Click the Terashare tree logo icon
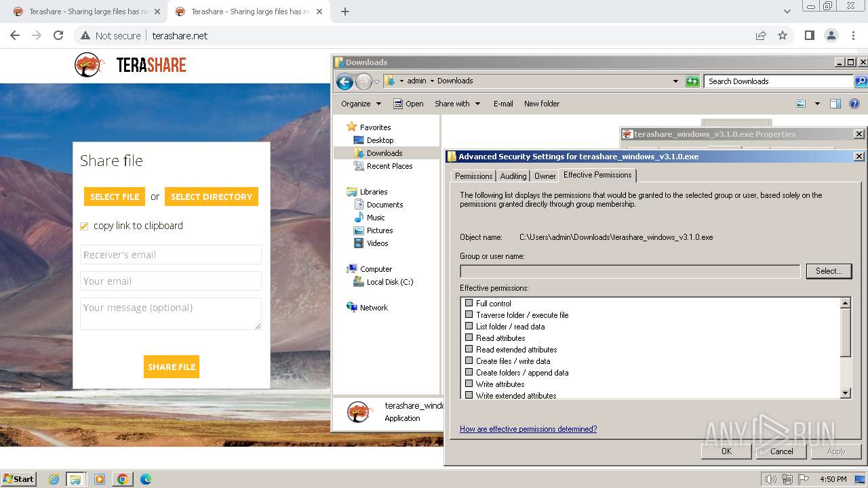The image size is (868, 488). coord(89,64)
